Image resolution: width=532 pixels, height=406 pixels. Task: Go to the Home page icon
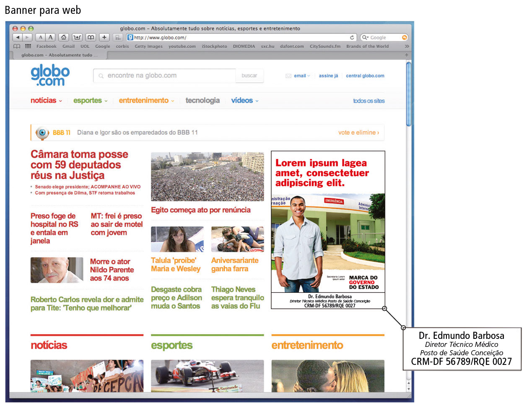63,37
